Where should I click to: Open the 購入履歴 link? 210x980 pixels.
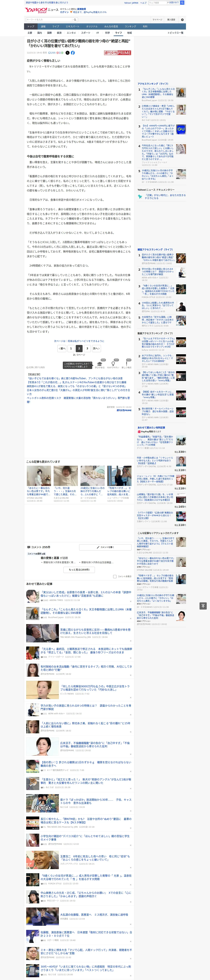(x=171, y=19)
